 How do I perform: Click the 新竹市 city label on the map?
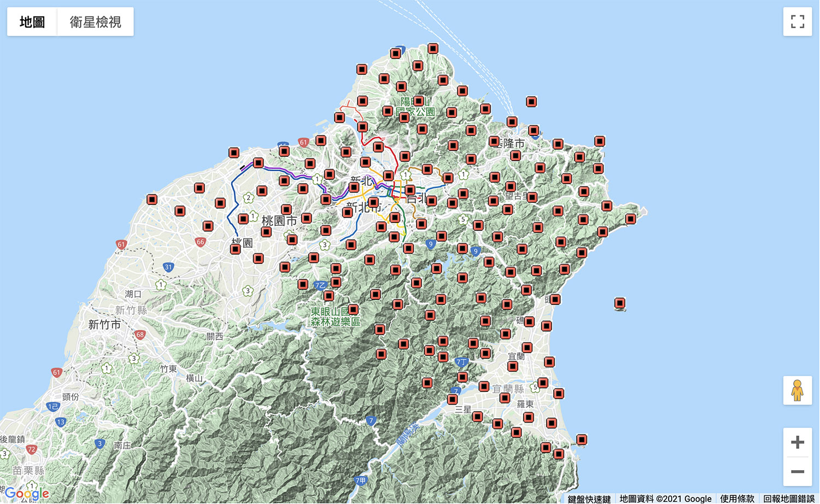tap(104, 325)
